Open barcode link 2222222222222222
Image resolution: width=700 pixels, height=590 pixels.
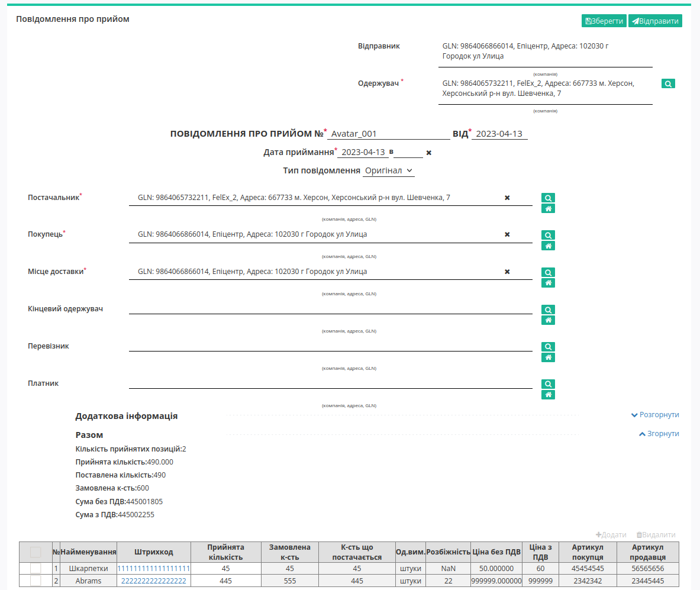pyautogui.click(x=154, y=581)
